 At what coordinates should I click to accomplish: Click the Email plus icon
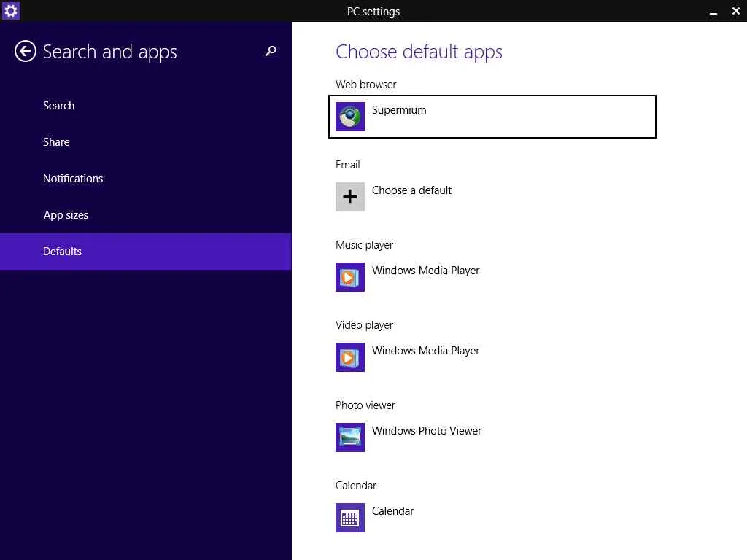pos(350,197)
